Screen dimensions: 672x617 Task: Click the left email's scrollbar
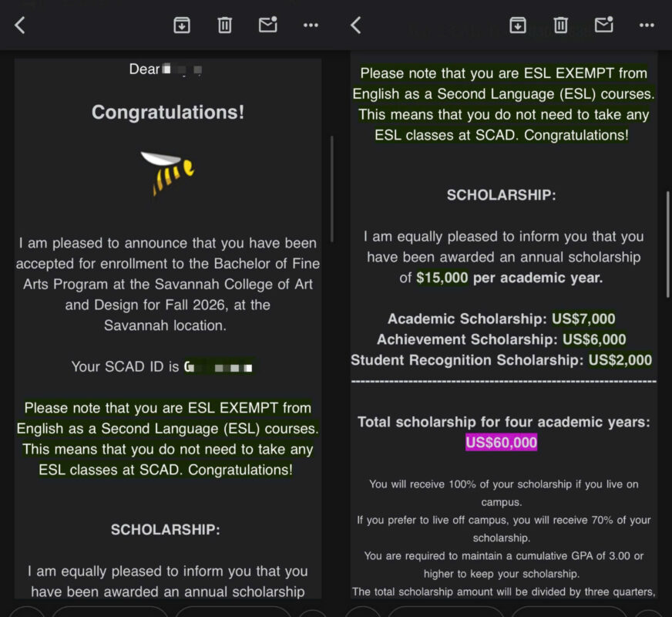(x=332, y=189)
